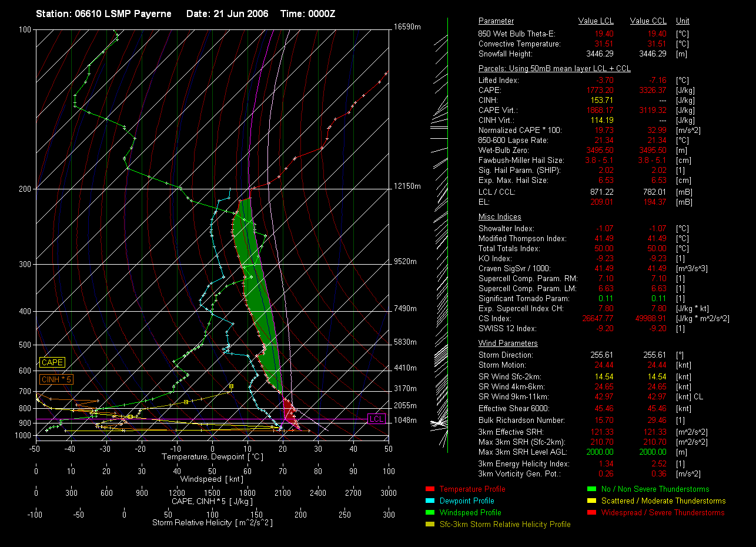Click the green Windspeed Profile legend swatch
The image size is (756, 547).
click(429, 512)
